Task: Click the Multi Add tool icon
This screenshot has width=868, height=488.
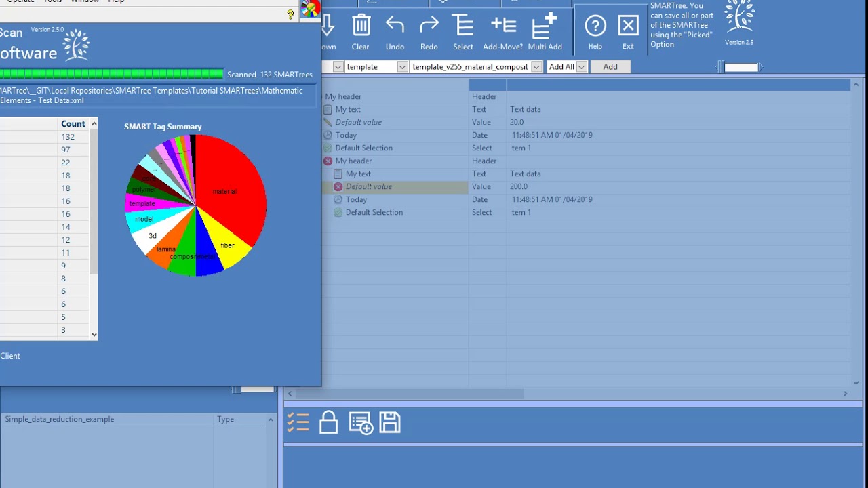Action: pyautogui.click(x=545, y=26)
